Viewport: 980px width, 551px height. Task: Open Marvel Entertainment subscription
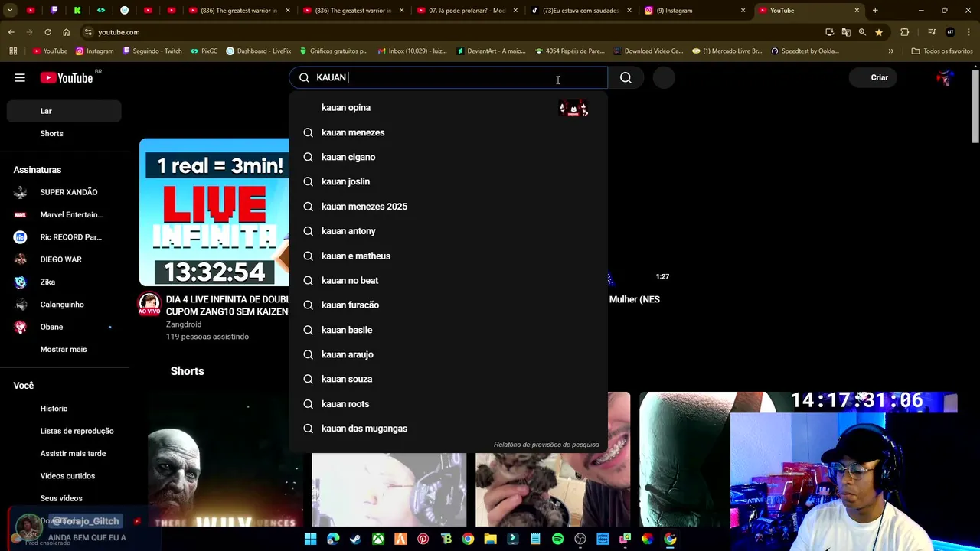tap(64, 214)
